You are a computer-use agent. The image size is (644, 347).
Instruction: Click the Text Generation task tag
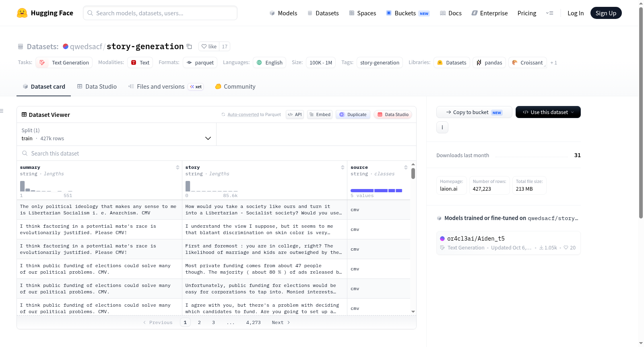pos(64,62)
